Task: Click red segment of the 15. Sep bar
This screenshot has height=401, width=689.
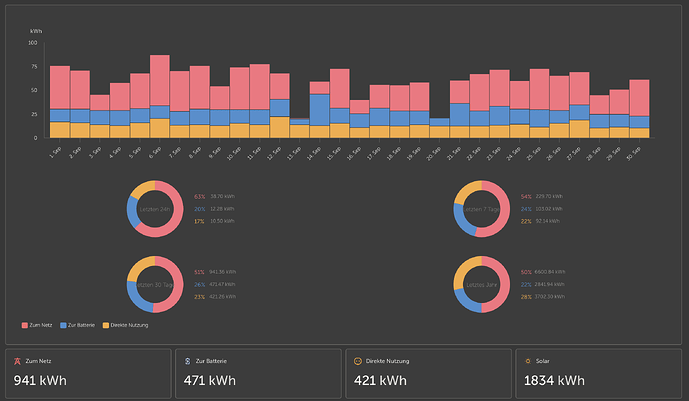Action: pos(340,89)
